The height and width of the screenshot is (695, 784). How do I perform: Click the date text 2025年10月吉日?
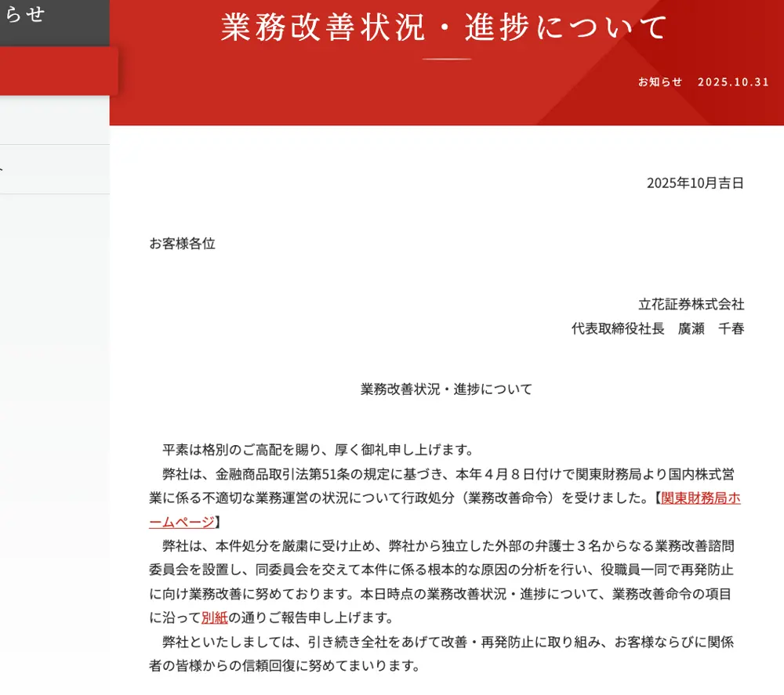(x=695, y=183)
